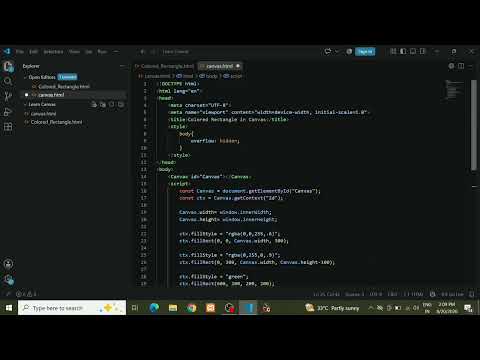Open the Selection menu
This screenshot has height=360, width=480.
point(53,52)
